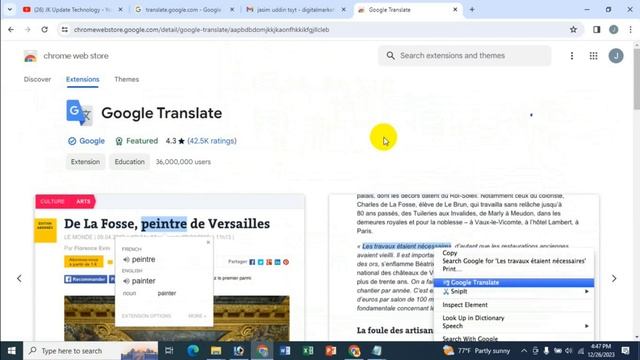Open Word from the taskbar
Image resolution: width=640 pixels, height=360 pixels.
(285, 351)
